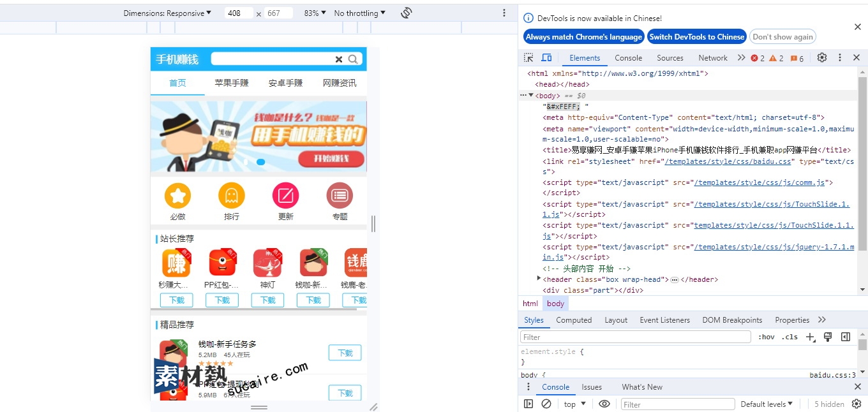Tap the 更新 edit icon
Viewport: 868px width, 412px height.
(x=285, y=195)
